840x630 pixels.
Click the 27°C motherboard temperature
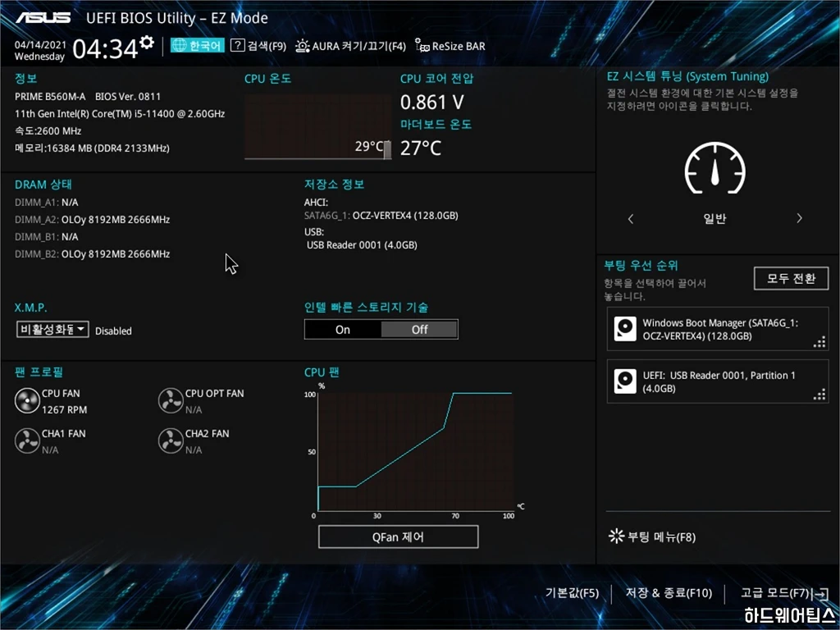421,148
